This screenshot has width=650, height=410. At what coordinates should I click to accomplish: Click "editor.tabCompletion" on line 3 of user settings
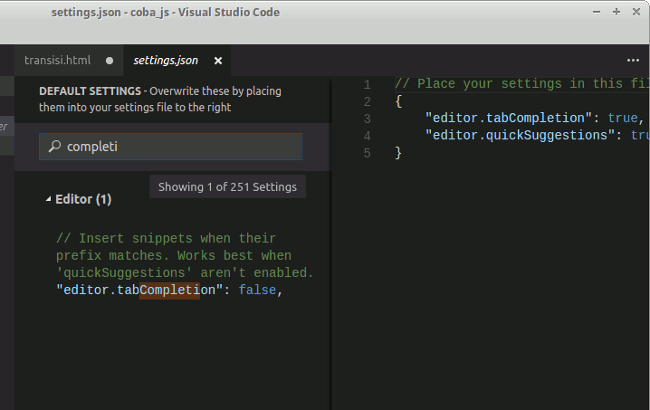pyautogui.click(x=509, y=118)
